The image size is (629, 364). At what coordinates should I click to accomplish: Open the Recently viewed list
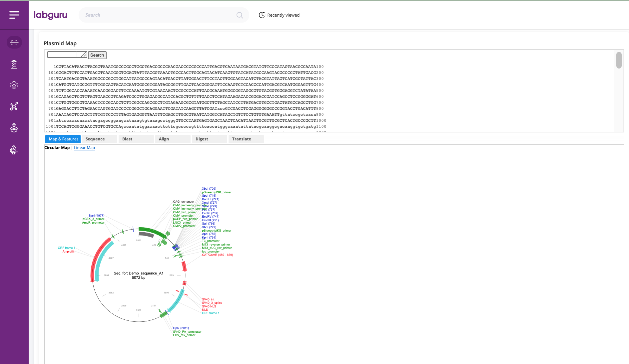coord(283,15)
